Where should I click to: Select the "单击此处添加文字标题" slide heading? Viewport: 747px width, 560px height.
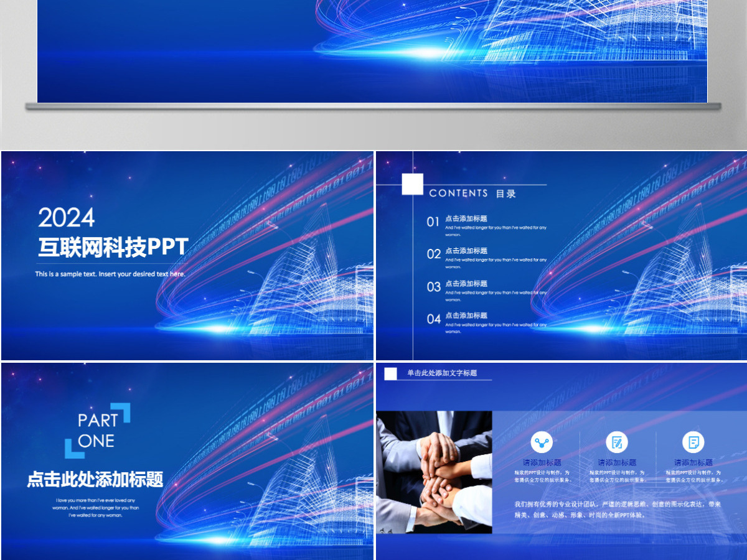[442, 373]
